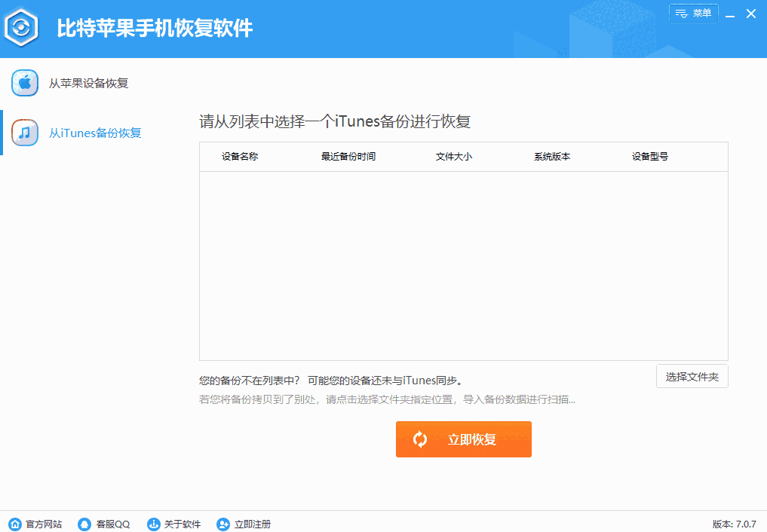Click the register person icon beside 立即注册

click(x=222, y=524)
